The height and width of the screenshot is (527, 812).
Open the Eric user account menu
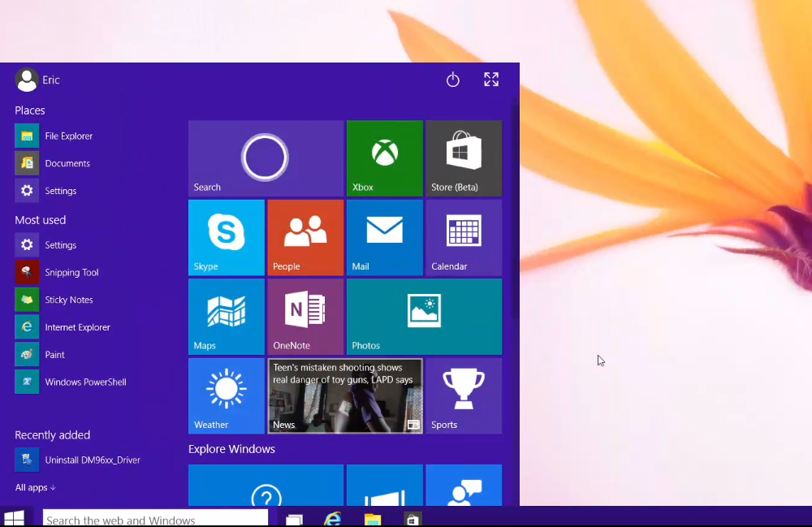click(37, 80)
